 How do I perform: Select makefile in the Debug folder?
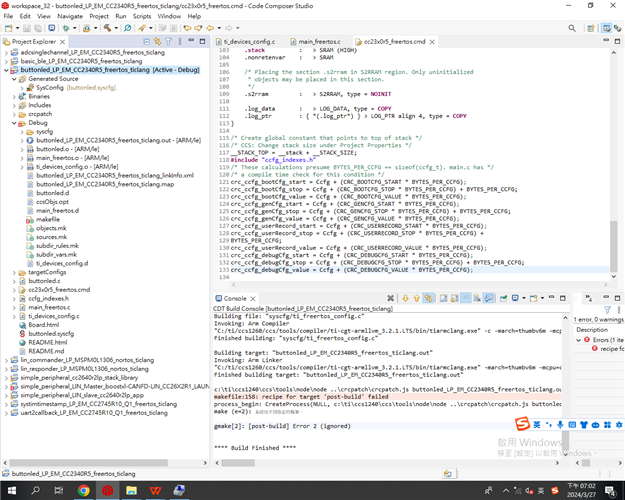click(48, 220)
